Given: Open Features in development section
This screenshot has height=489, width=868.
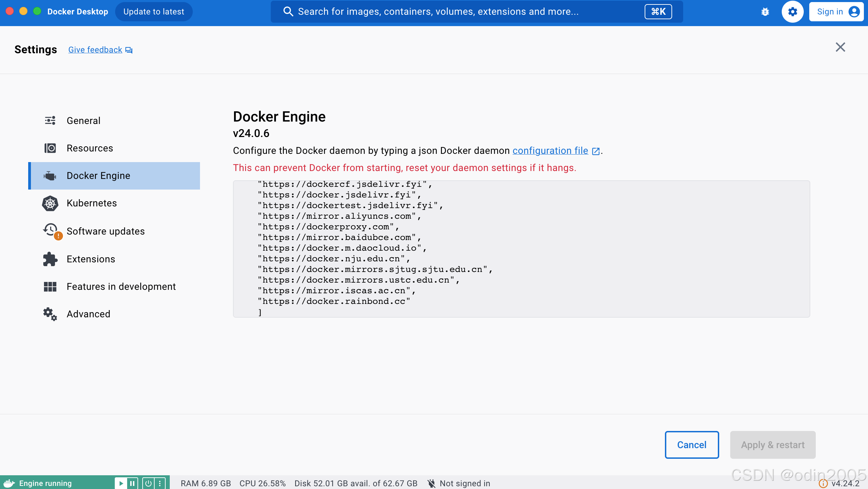Looking at the screenshot, I should click(x=121, y=287).
